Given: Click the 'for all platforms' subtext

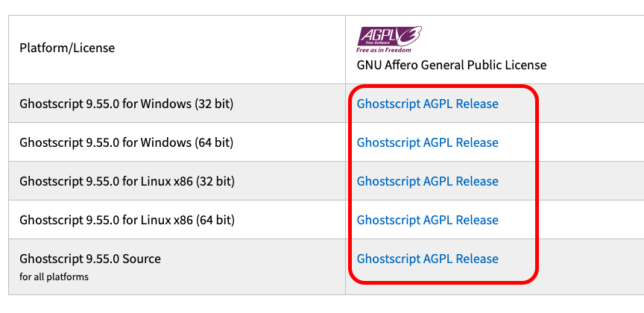Looking at the screenshot, I should coord(54,276).
